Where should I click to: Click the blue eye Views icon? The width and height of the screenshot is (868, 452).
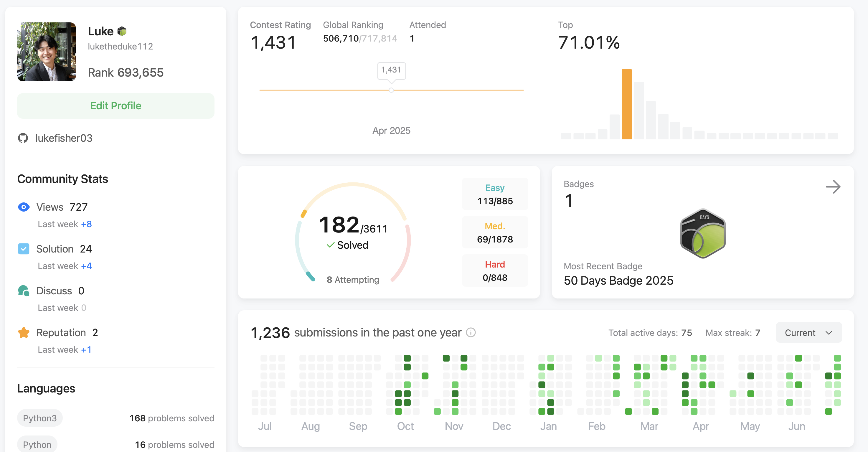(24, 207)
